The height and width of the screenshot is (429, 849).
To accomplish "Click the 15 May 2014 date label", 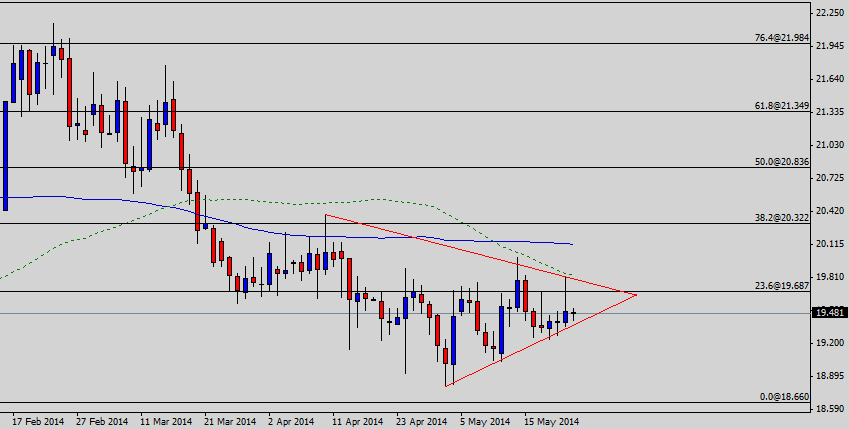I will (x=551, y=421).
